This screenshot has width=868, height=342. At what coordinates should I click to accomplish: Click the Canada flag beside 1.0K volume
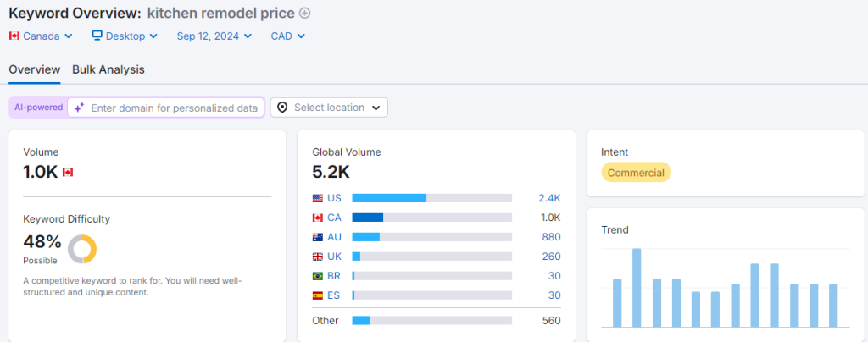coord(68,173)
